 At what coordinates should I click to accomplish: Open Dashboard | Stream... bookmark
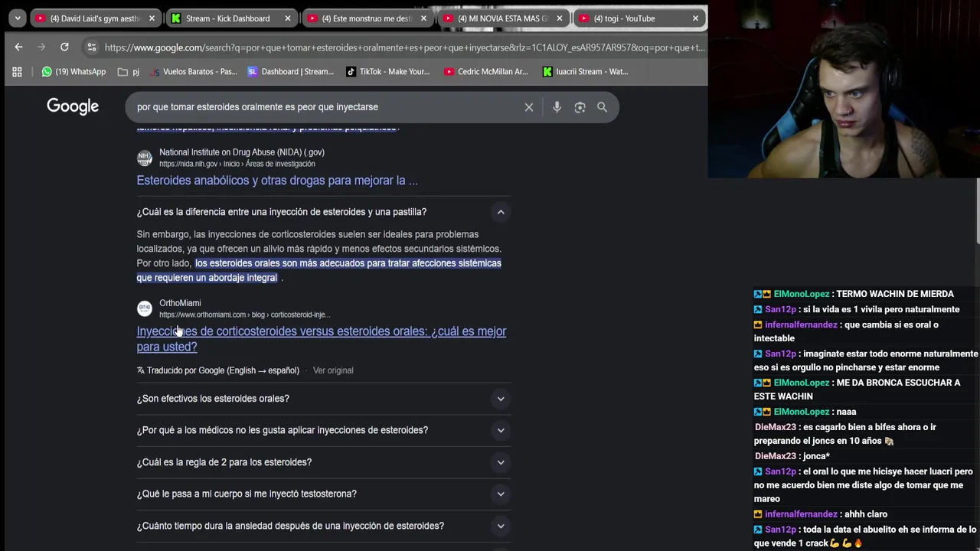(290, 72)
